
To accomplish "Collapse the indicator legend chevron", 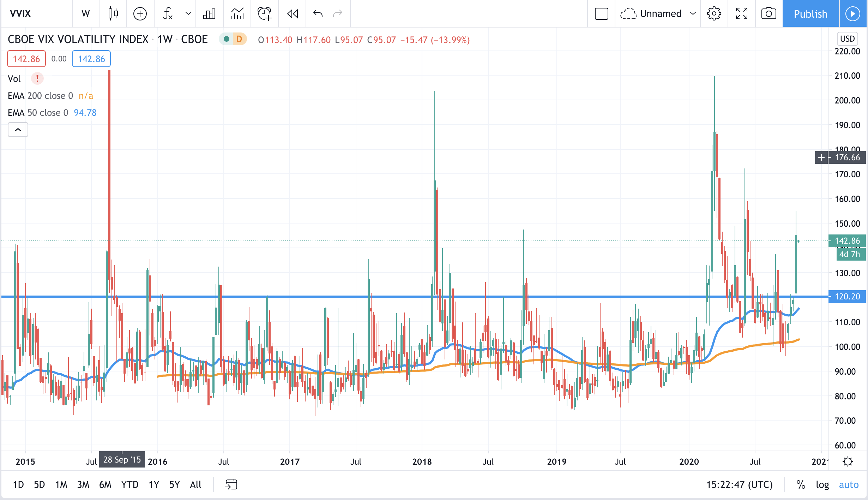I will 18,130.
